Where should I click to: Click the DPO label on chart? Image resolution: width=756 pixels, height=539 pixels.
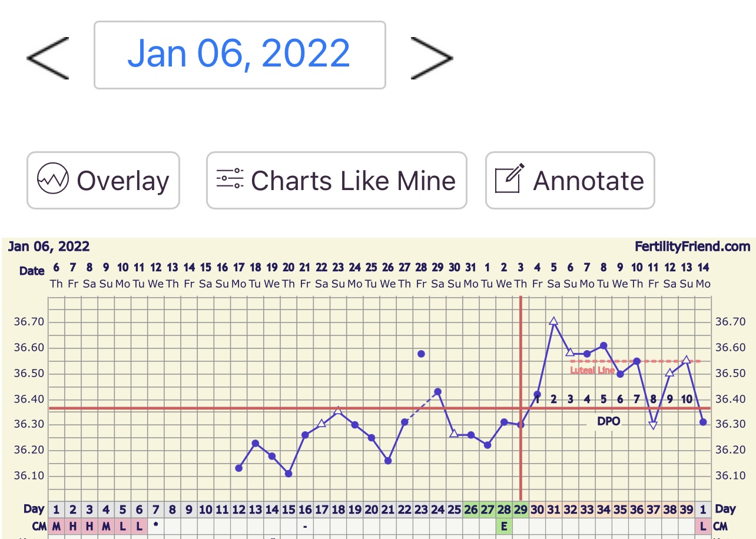(608, 421)
